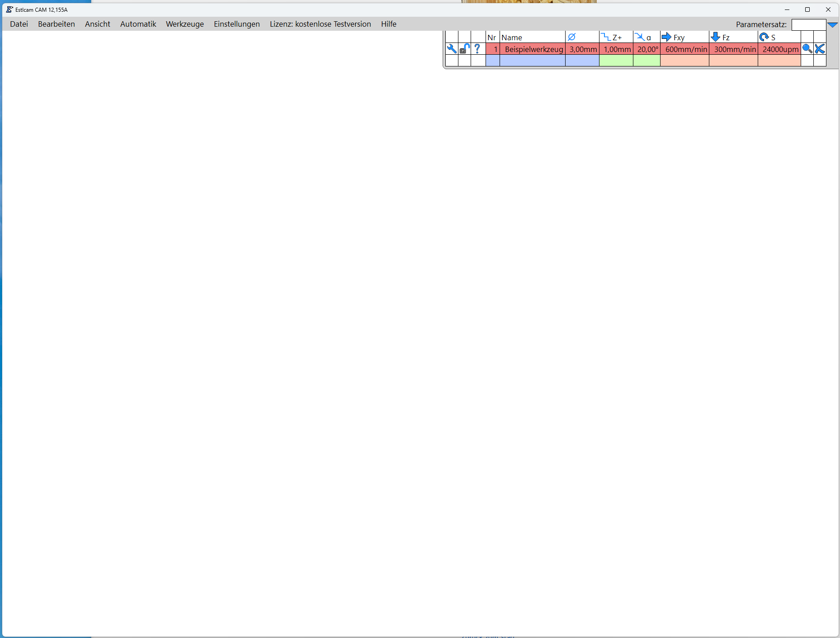The height and width of the screenshot is (638, 840).
Task: Delete Beispielwerkzeug with the blue X icon
Action: (820, 49)
